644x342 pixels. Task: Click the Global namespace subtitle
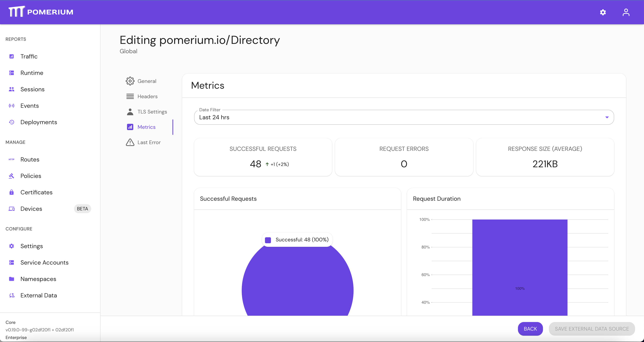coord(128,51)
